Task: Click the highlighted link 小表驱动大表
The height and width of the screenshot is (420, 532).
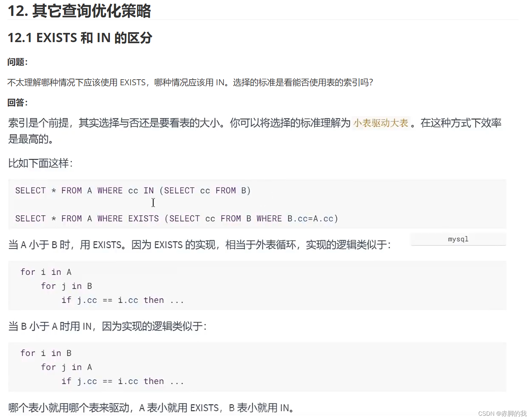Action: (x=381, y=123)
